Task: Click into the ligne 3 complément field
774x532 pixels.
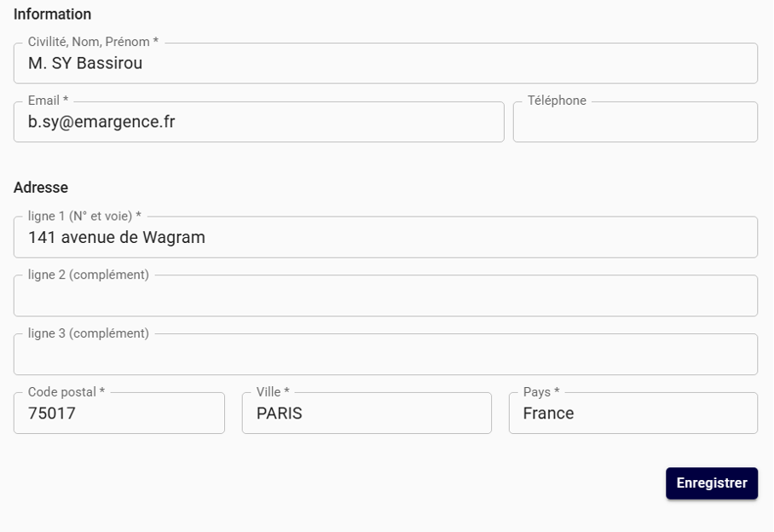Action: point(385,356)
